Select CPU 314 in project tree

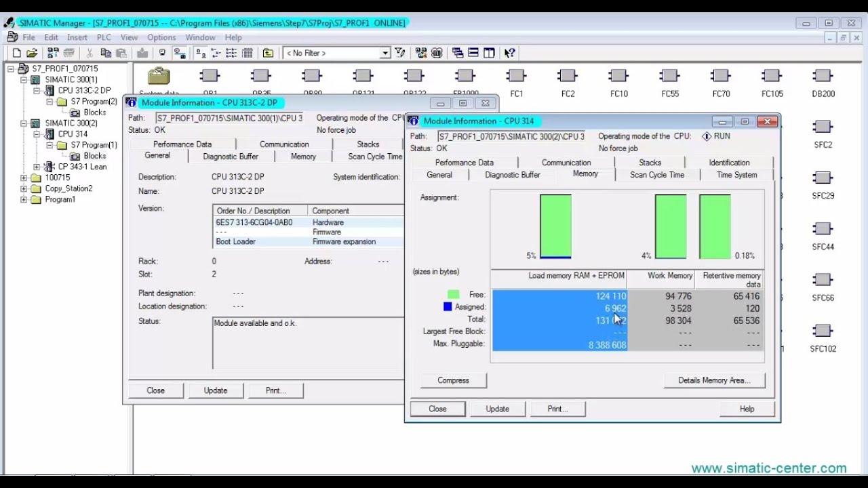[72, 134]
